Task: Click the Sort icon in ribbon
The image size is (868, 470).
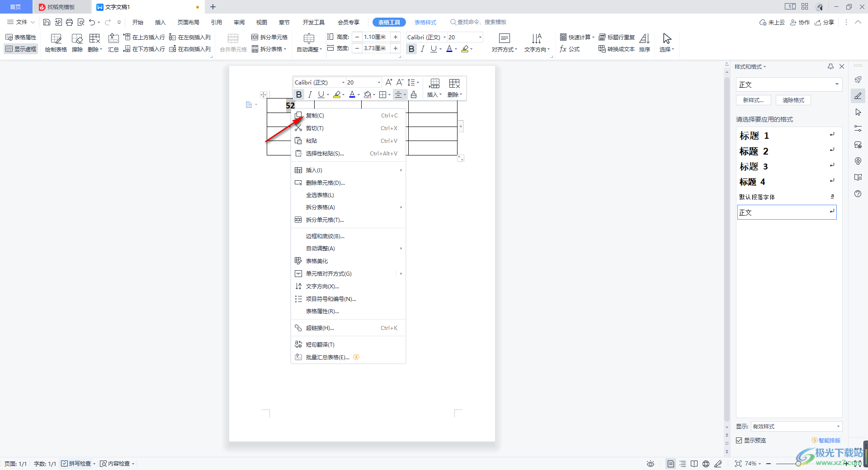Action: click(645, 43)
